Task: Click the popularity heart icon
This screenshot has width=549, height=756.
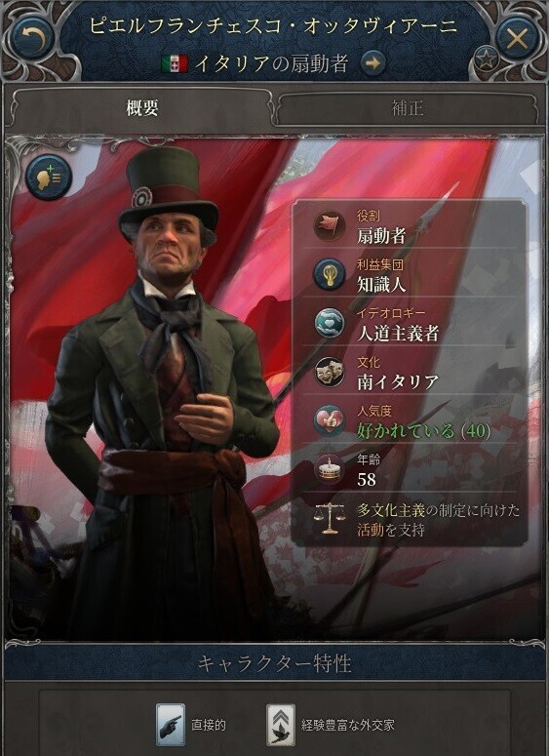Action: (330, 420)
